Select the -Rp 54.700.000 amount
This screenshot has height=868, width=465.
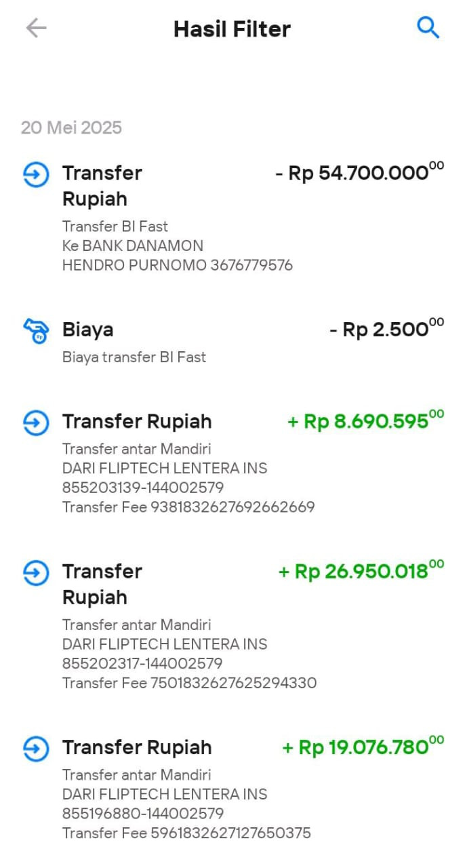tap(360, 172)
